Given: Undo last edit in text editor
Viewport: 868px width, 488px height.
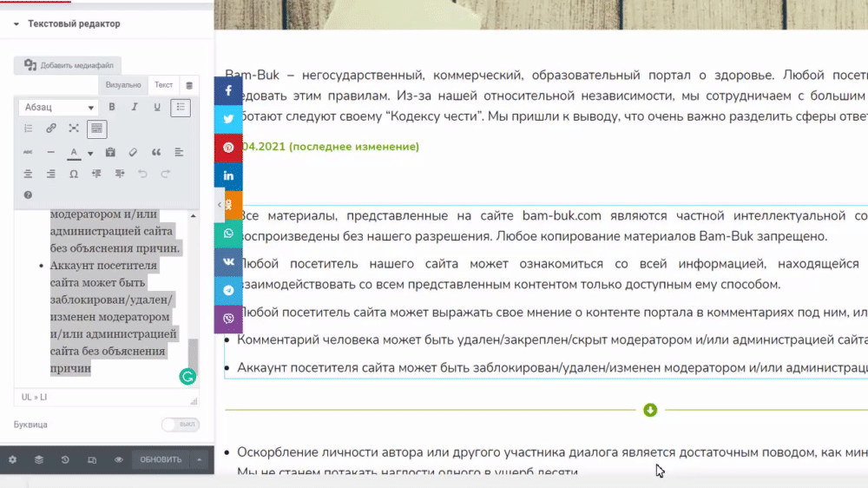Looking at the screenshot, I should (x=142, y=174).
